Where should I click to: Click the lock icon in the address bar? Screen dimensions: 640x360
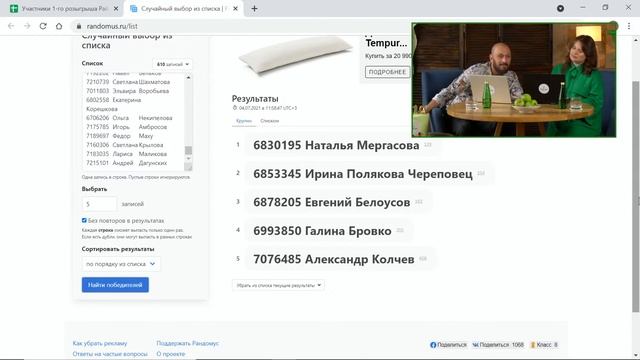[x=79, y=26]
